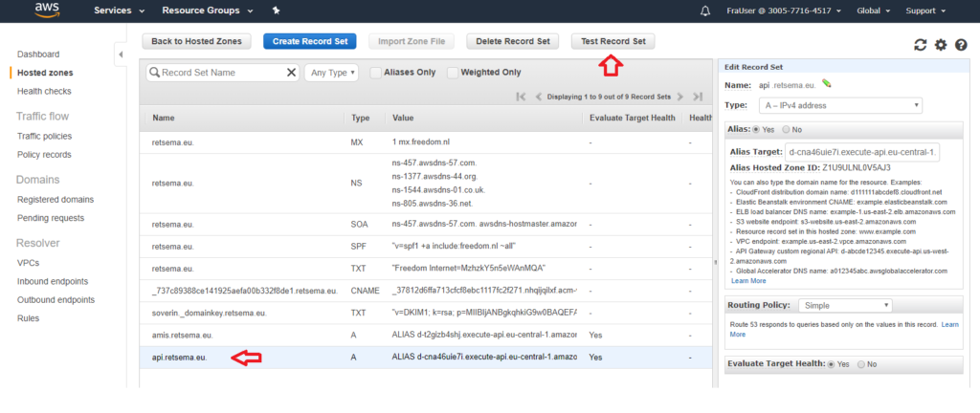Refresh the record set list
The height and width of the screenshot is (413, 980).
[x=921, y=45]
